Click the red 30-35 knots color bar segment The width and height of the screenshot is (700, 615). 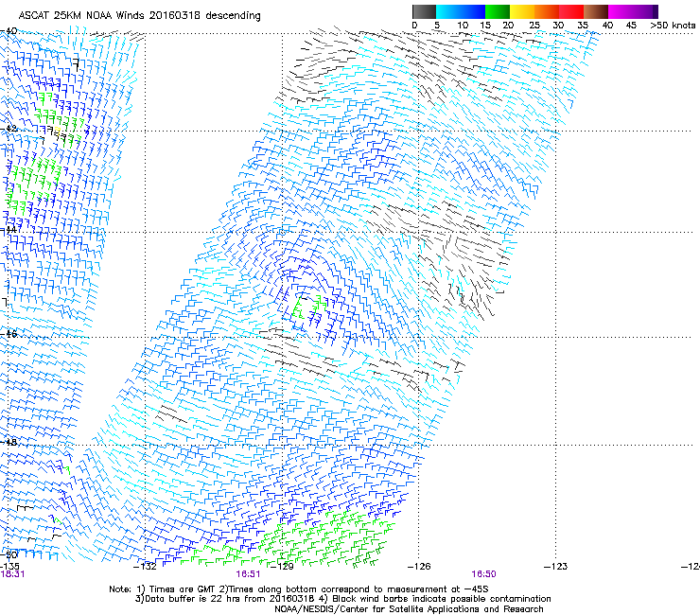click(571, 11)
